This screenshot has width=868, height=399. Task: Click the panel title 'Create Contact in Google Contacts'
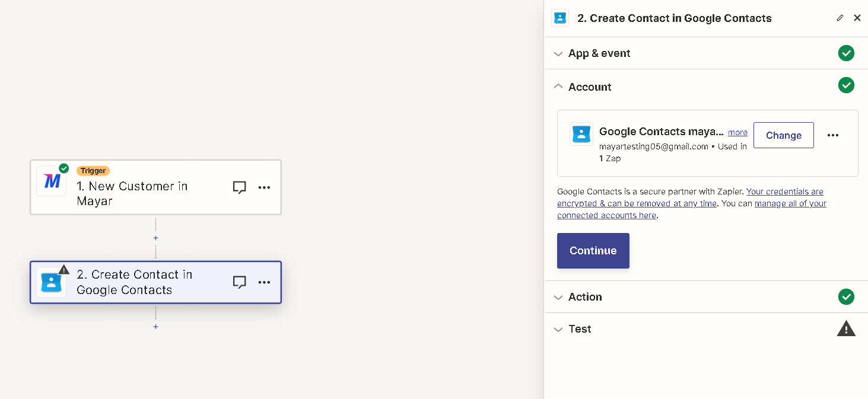coord(675,18)
